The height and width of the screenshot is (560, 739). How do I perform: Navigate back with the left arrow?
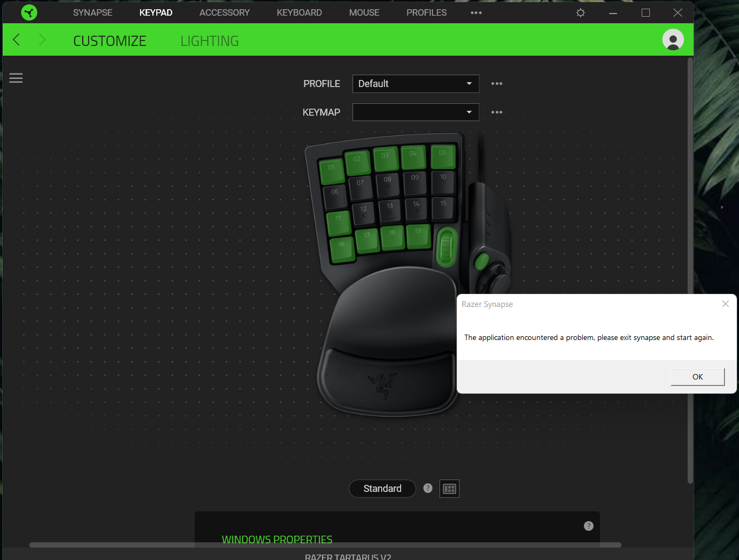(x=16, y=39)
